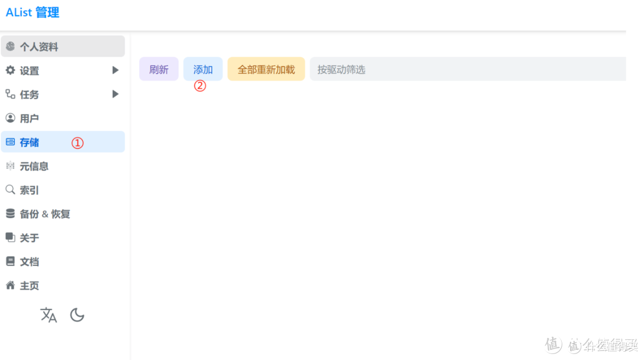This screenshot has width=644, height=360.
Task: Click the AList 管理 title link
Action: click(32, 13)
